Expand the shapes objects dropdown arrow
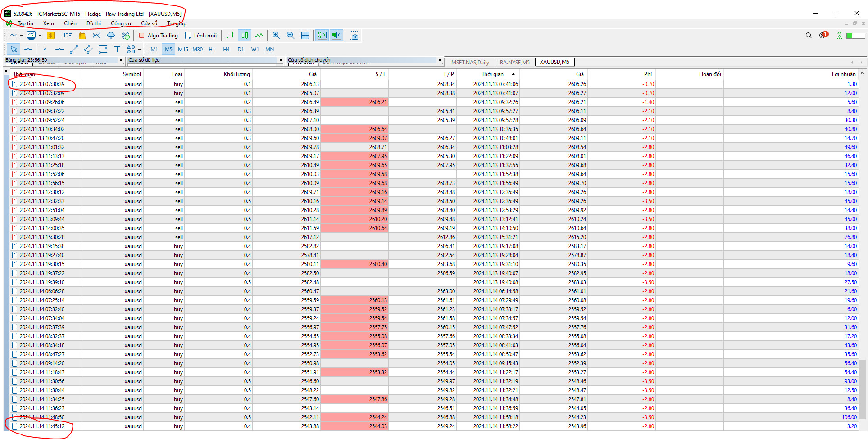 click(139, 50)
